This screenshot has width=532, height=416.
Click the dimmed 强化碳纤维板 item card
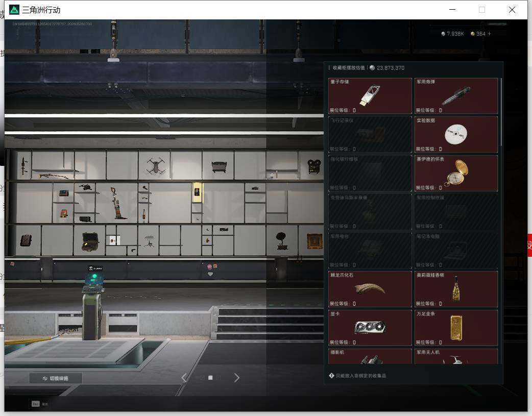[370, 173]
